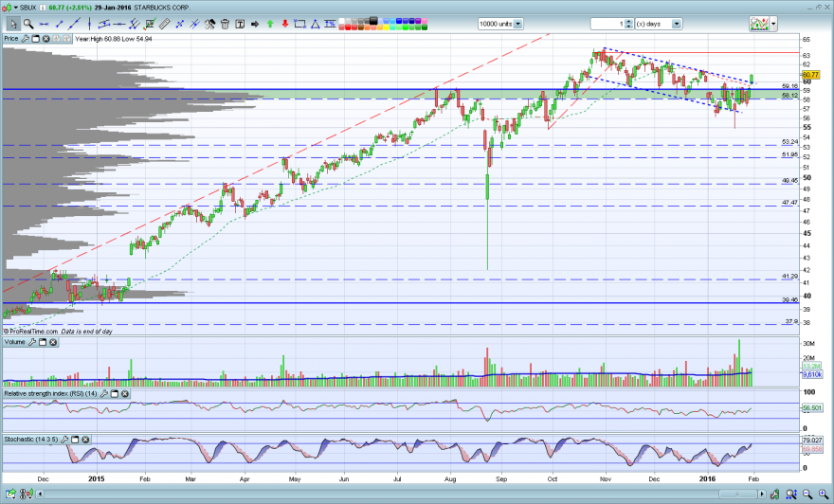This screenshot has width=834, height=504.
Task: Click the Price panel label
Action: tap(10, 39)
